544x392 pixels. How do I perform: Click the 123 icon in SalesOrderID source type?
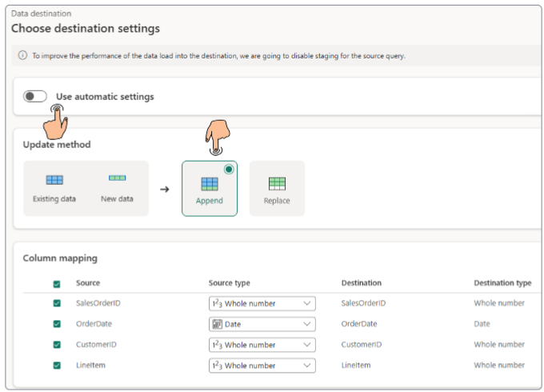click(216, 304)
